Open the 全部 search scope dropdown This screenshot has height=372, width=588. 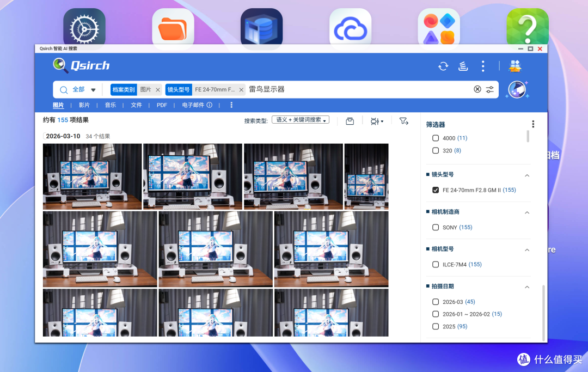[84, 90]
